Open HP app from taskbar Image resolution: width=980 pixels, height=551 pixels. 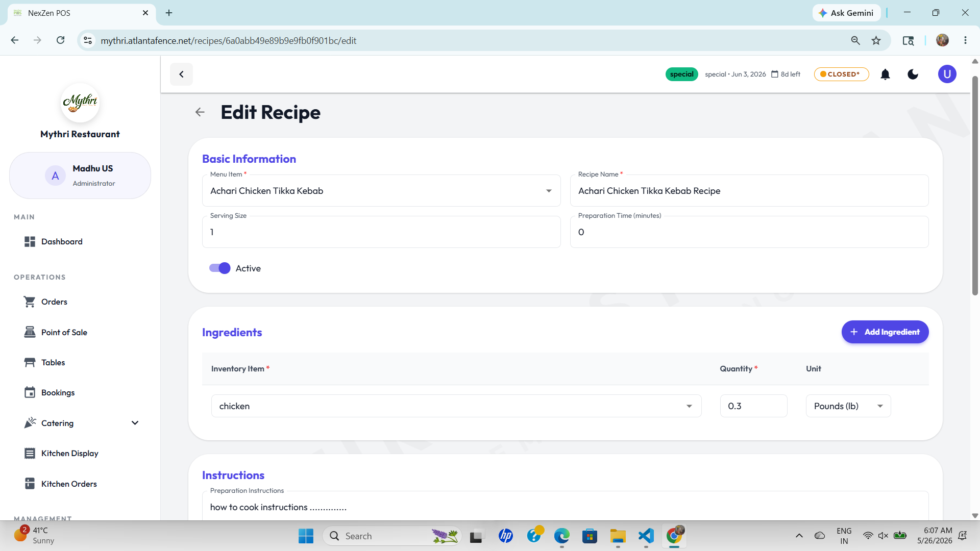point(506,536)
